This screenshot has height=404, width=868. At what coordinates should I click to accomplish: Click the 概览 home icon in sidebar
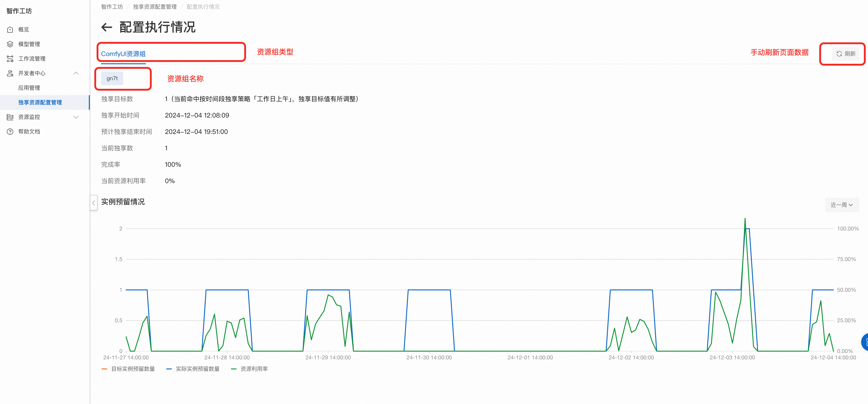click(x=10, y=30)
